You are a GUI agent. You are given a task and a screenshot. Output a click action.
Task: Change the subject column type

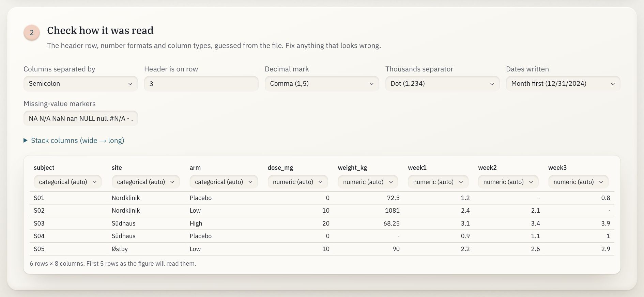[x=67, y=182]
